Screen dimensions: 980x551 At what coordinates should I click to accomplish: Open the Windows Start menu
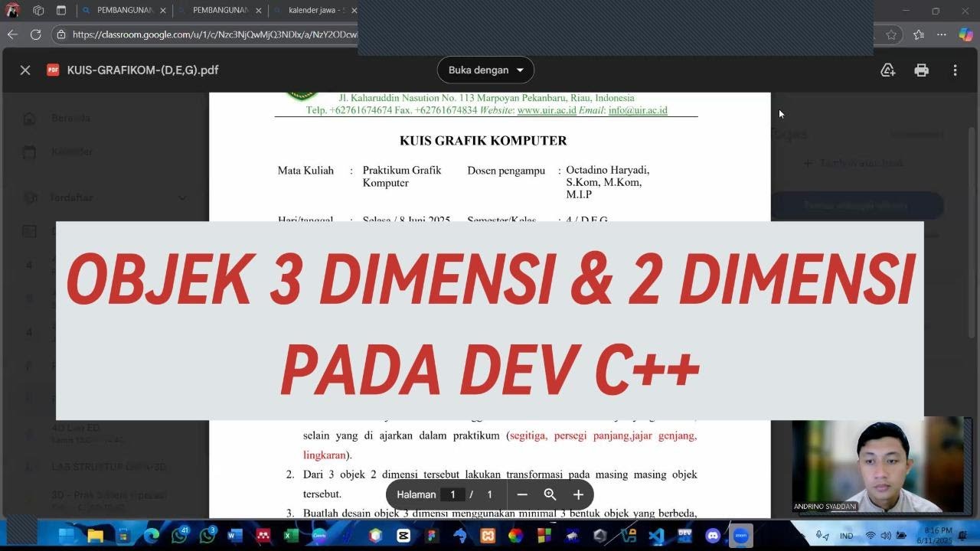pyautogui.click(x=67, y=535)
